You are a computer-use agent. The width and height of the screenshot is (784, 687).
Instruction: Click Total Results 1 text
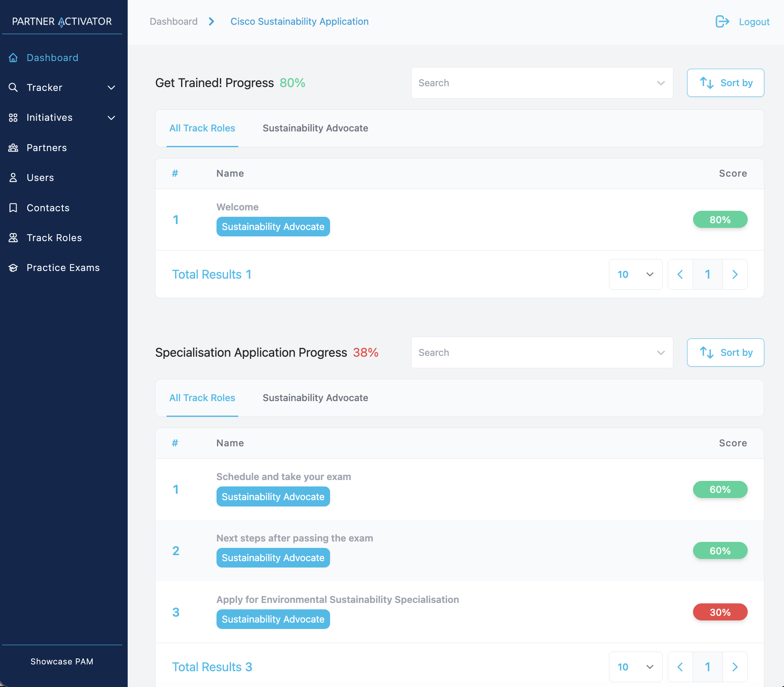point(212,274)
